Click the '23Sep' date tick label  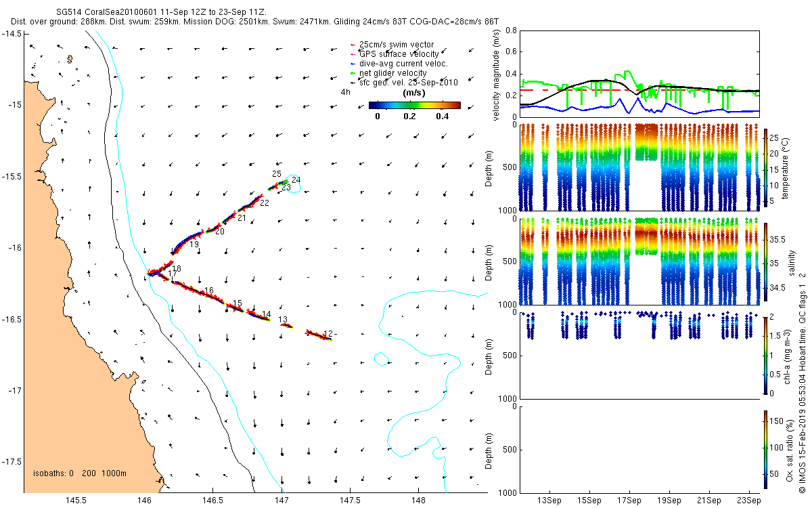[750, 500]
